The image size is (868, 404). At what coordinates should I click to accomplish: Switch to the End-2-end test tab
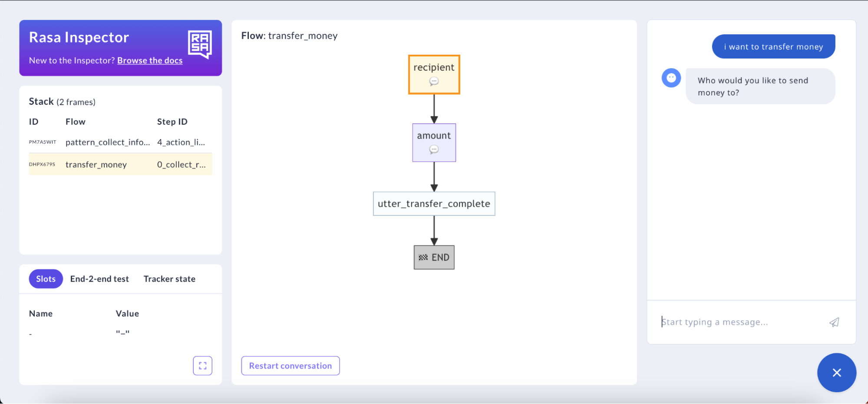[99, 278]
